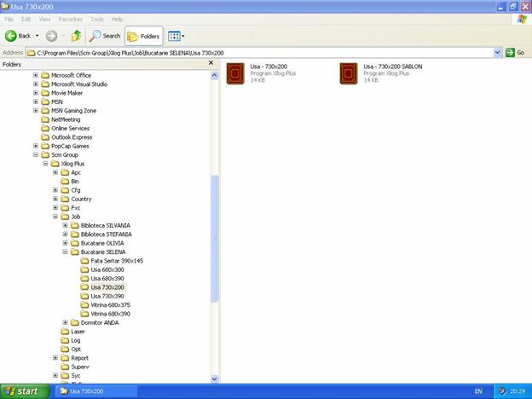Click the Go button
The width and height of the screenshot is (532, 399).
pyautogui.click(x=515, y=52)
